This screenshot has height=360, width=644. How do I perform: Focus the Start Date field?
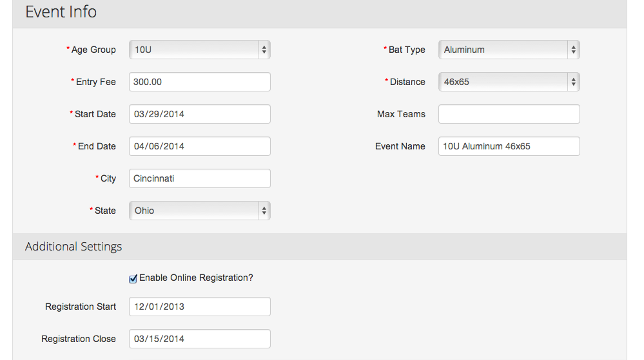pos(200,114)
